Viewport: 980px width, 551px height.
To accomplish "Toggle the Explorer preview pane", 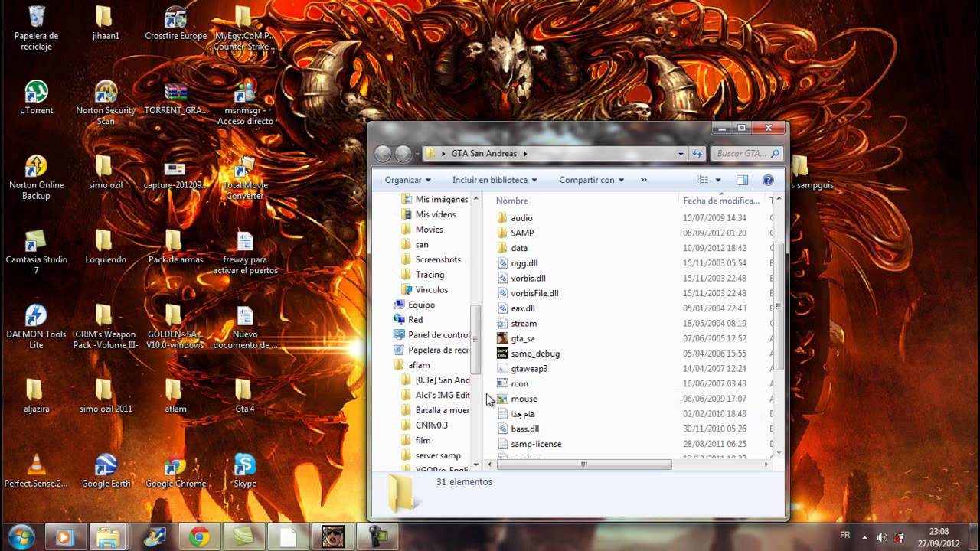I will 742,180.
